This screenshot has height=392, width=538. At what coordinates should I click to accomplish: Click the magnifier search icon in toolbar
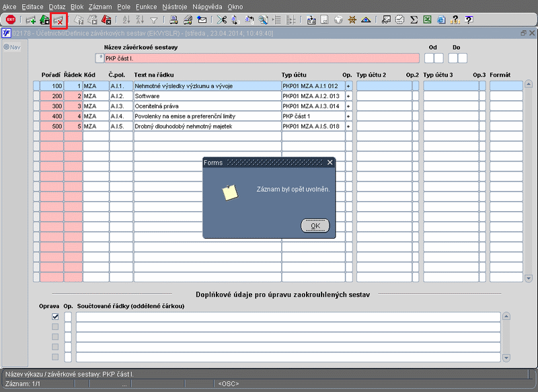pyautogui.click(x=263, y=20)
